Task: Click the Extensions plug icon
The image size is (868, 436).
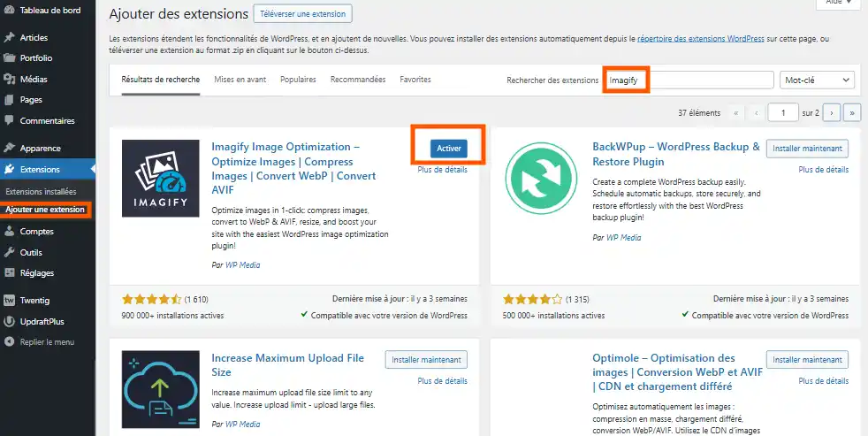Action: click(9, 170)
